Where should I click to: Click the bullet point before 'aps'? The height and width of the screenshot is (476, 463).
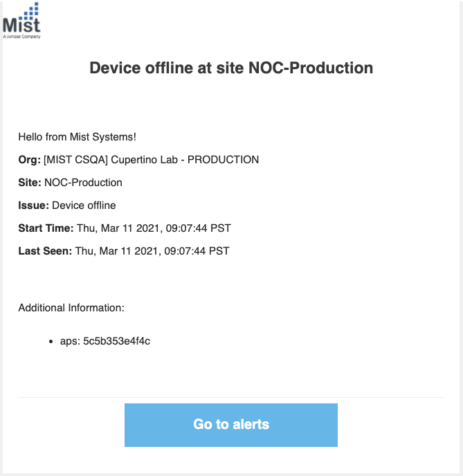52,342
